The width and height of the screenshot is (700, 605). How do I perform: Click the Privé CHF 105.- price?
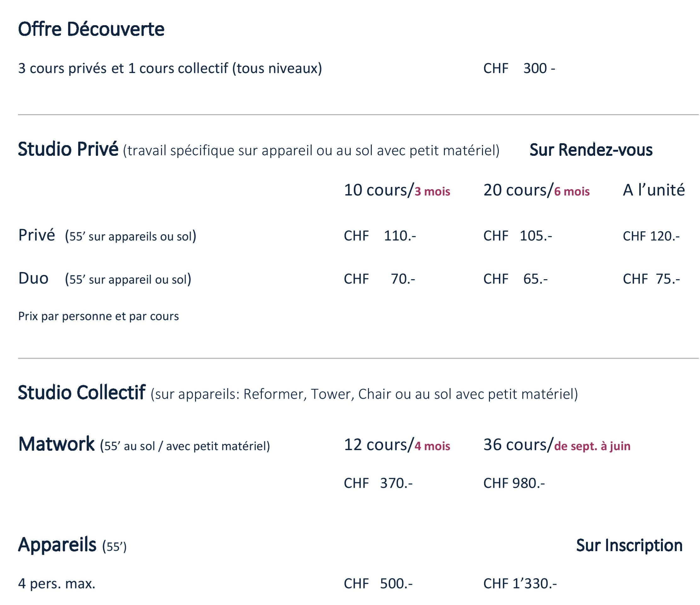(518, 236)
